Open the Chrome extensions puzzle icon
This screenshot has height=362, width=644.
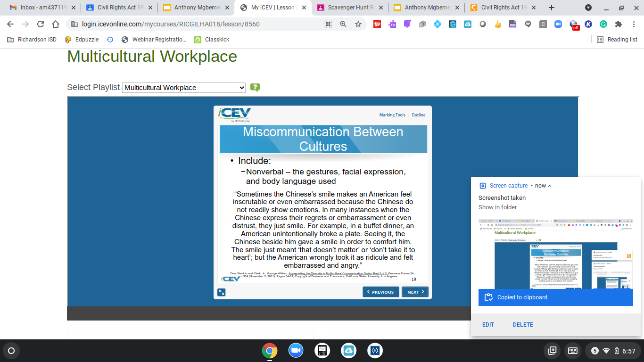(x=619, y=24)
